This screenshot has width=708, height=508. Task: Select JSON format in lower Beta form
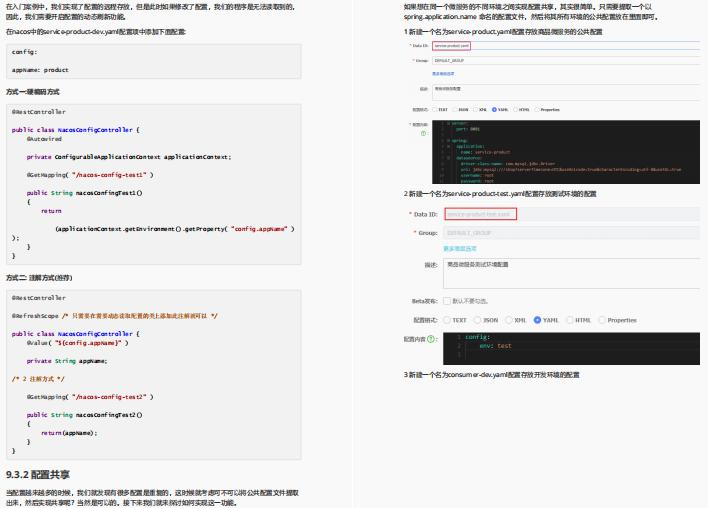(x=477, y=320)
